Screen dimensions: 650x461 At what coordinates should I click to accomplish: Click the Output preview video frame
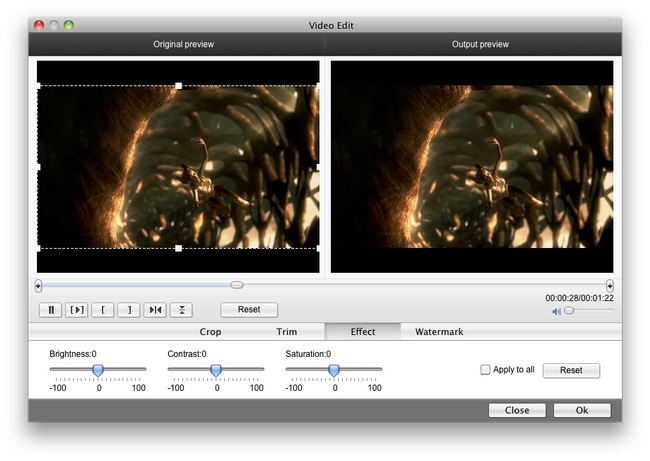coord(472,167)
